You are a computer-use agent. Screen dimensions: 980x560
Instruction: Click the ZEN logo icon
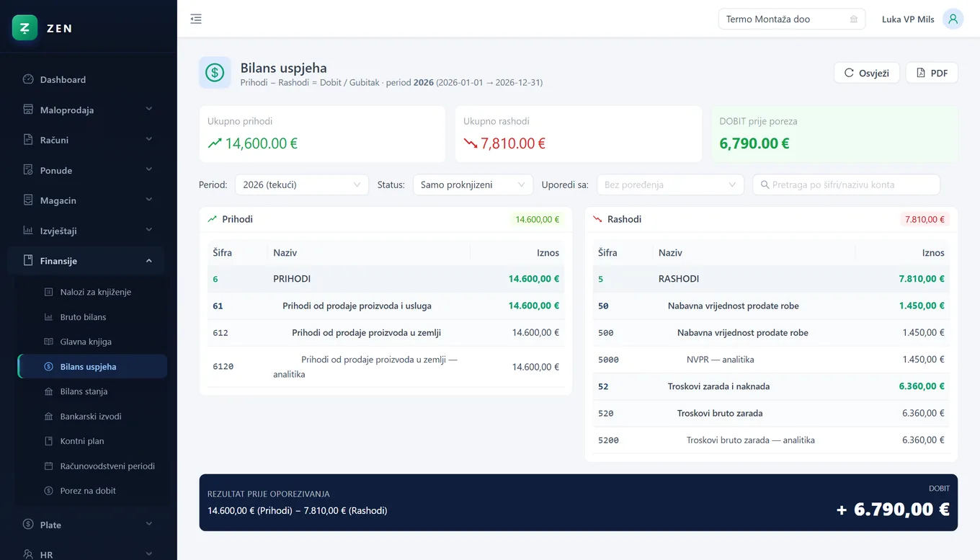24,28
